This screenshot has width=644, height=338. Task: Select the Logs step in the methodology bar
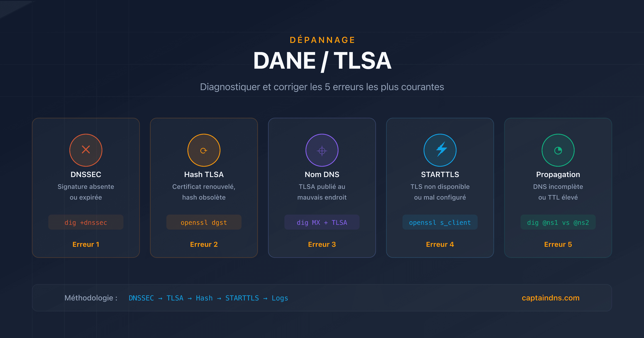click(280, 298)
